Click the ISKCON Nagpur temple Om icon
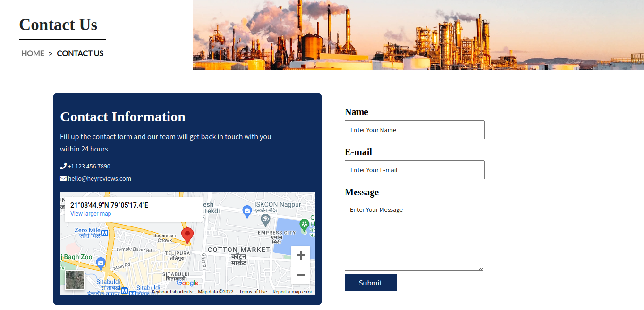Viewport: 644px width, 310px height. [x=266, y=218]
